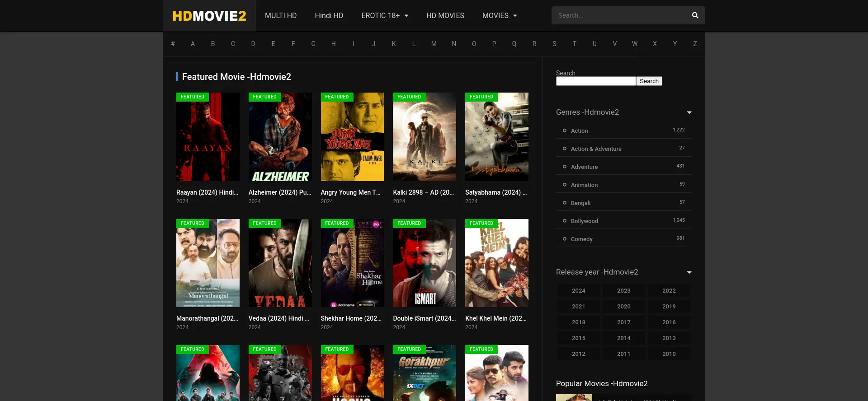Open the Satyabhama movie poster

coord(497,137)
